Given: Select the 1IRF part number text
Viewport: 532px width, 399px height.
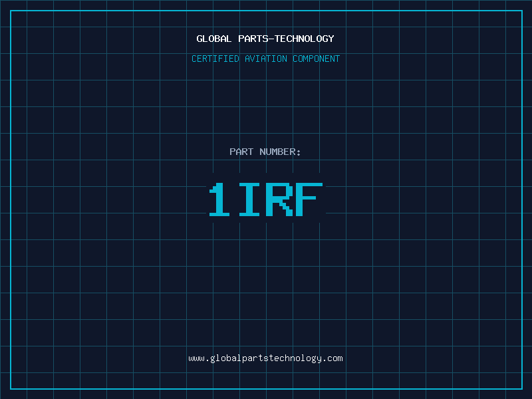Looking at the screenshot, I should click(x=265, y=199).
